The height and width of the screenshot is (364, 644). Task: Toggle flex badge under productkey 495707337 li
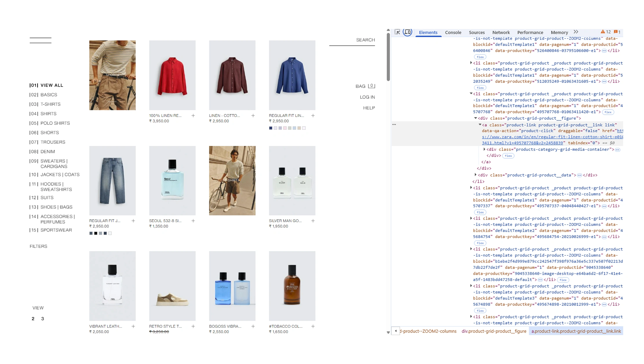[480, 212]
